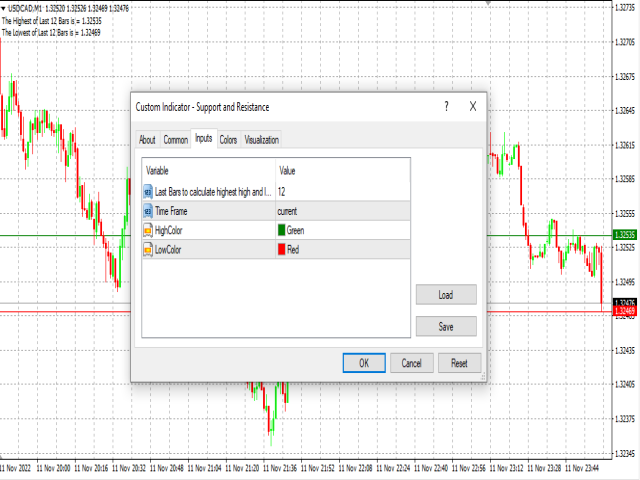The height and width of the screenshot is (480, 640).
Task: Select the Inputs tab
Action: point(204,138)
